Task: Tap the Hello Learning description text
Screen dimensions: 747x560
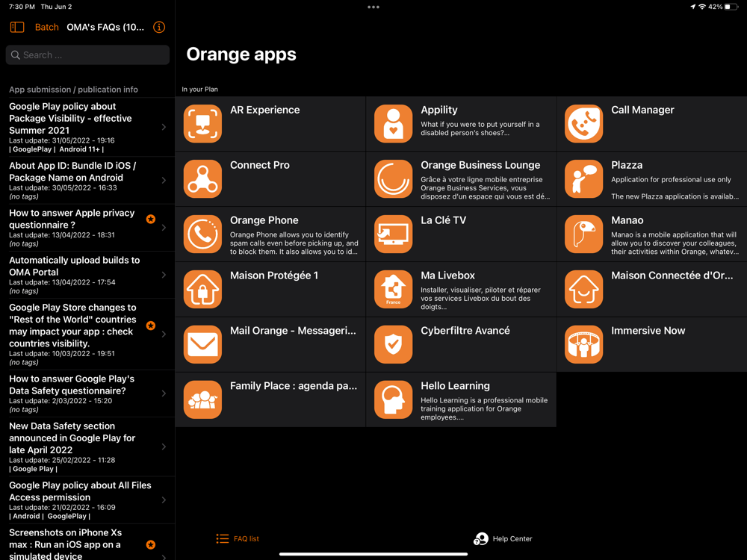Action: coord(484,408)
